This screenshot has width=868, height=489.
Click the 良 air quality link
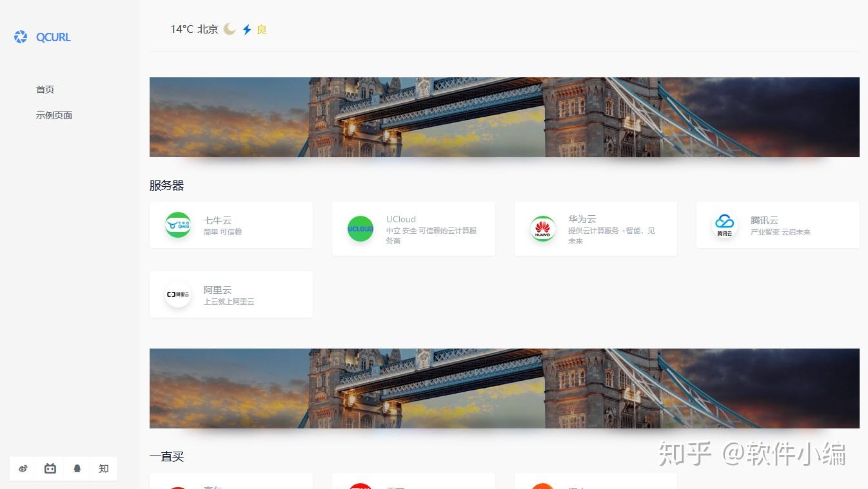[x=261, y=29]
